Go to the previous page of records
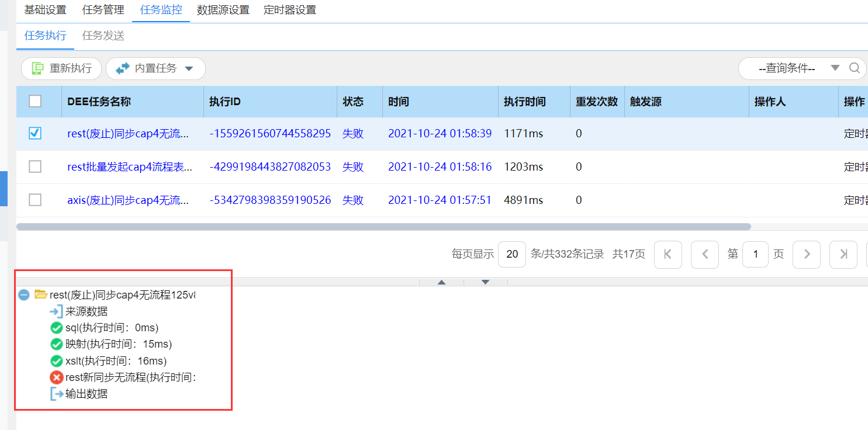Image resolution: width=868 pixels, height=430 pixels. pos(705,254)
